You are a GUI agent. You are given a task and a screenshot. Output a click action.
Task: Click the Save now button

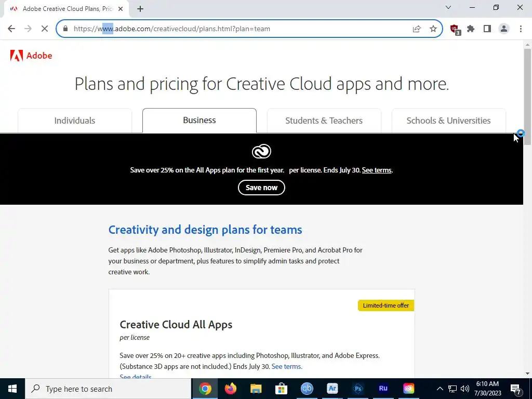tap(261, 188)
